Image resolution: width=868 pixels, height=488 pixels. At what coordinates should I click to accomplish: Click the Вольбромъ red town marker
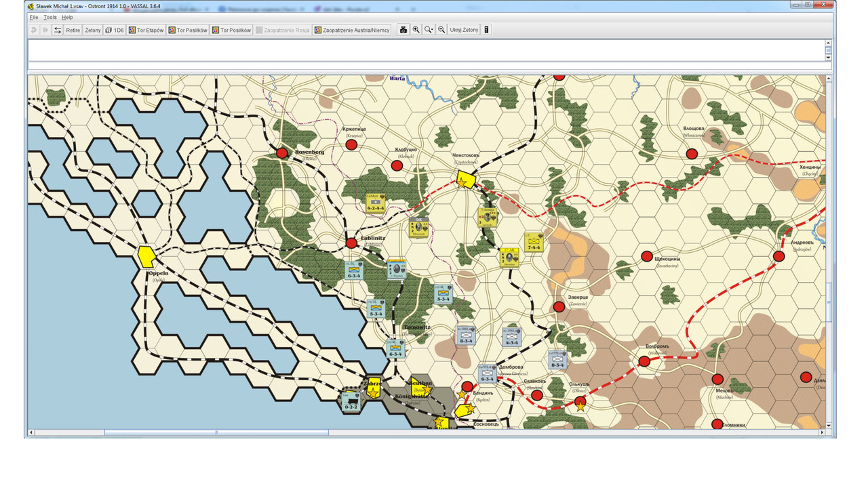pyautogui.click(x=644, y=361)
